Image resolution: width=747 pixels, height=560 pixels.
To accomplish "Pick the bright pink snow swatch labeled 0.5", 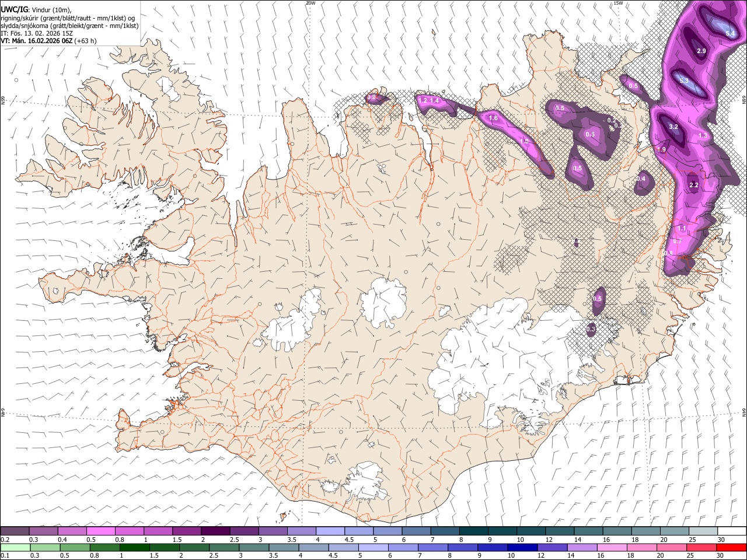I will 100,531.
